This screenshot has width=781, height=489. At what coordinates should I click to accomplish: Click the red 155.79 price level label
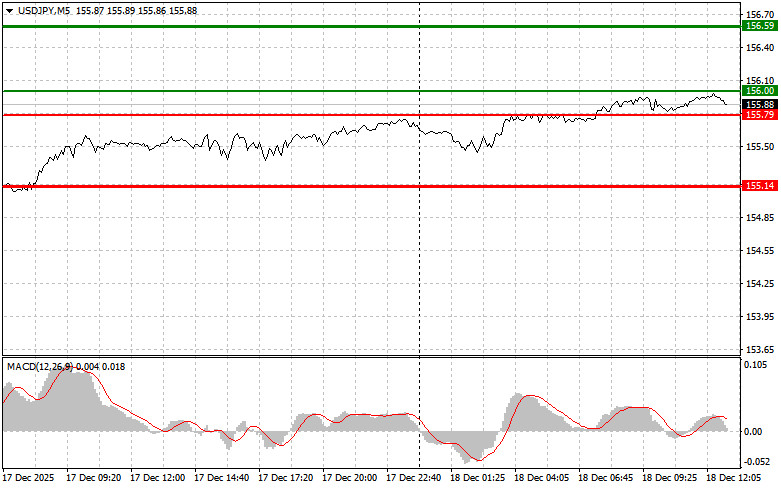(760, 115)
